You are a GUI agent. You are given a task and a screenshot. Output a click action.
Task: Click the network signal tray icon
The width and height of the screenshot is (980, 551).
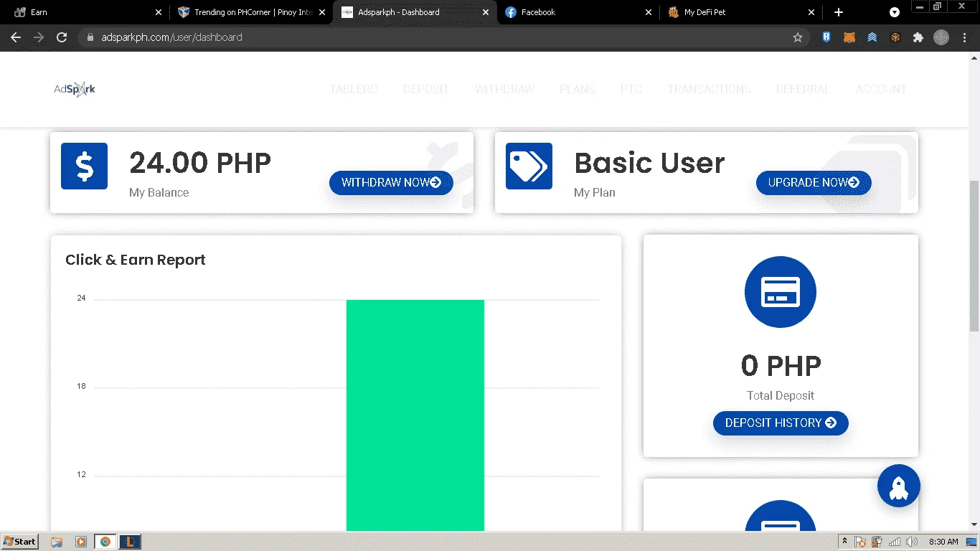(895, 542)
